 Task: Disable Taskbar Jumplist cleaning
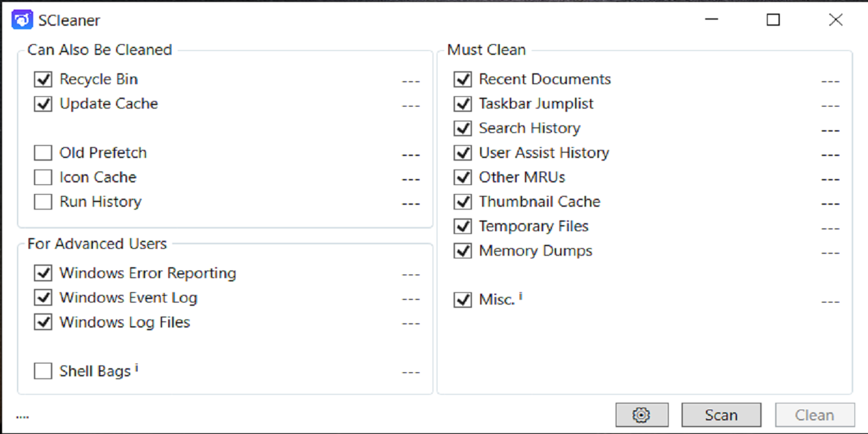click(462, 104)
